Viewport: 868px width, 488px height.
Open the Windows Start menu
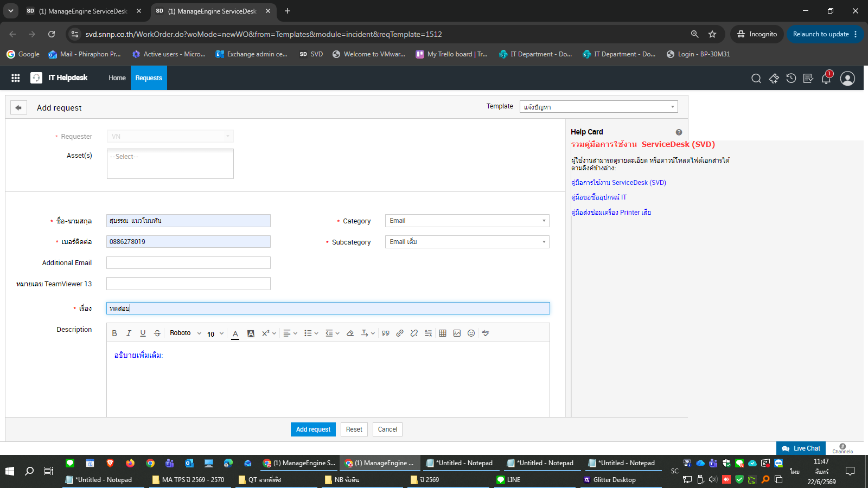click(9, 471)
